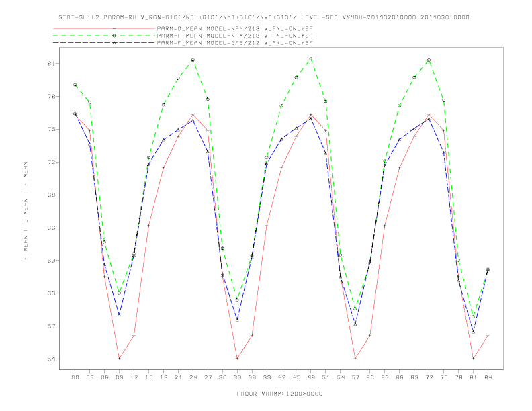Click x-axis forecast hour label 54

[341, 377]
